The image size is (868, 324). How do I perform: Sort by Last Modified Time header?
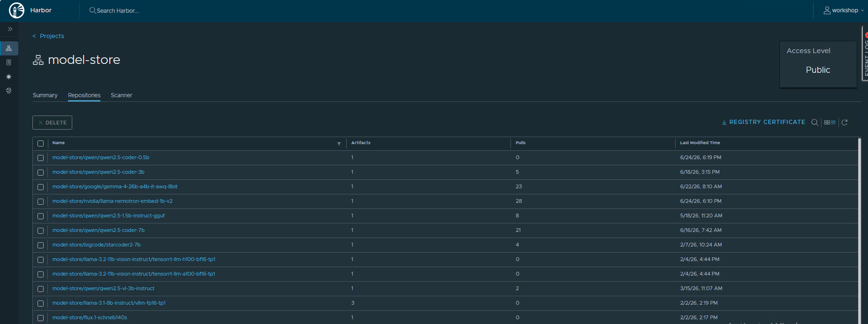pyautogui.click(x=700, y=143)
